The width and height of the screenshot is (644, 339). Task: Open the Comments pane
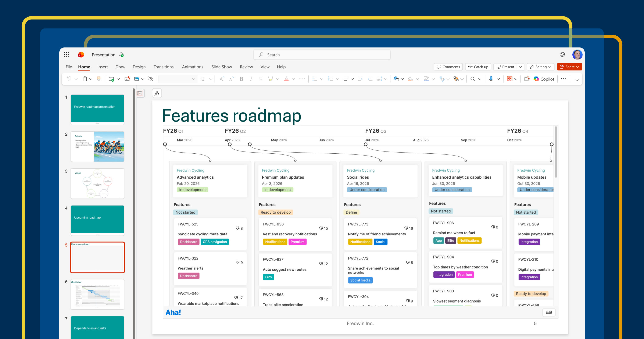coord(448,67)
